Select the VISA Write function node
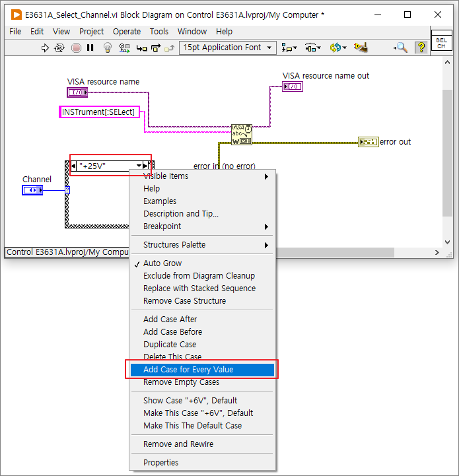Screen dimensions: 459x476 pos(242,134)
